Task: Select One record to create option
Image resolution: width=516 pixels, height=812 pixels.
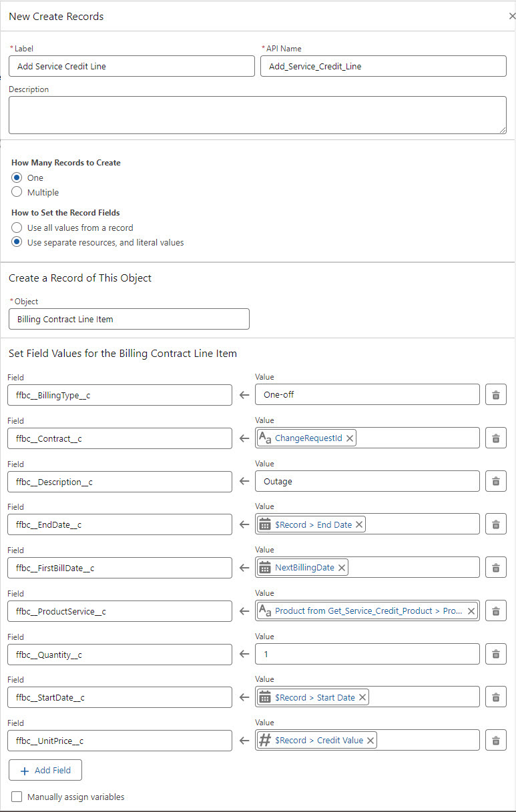Action: point(17,177)
